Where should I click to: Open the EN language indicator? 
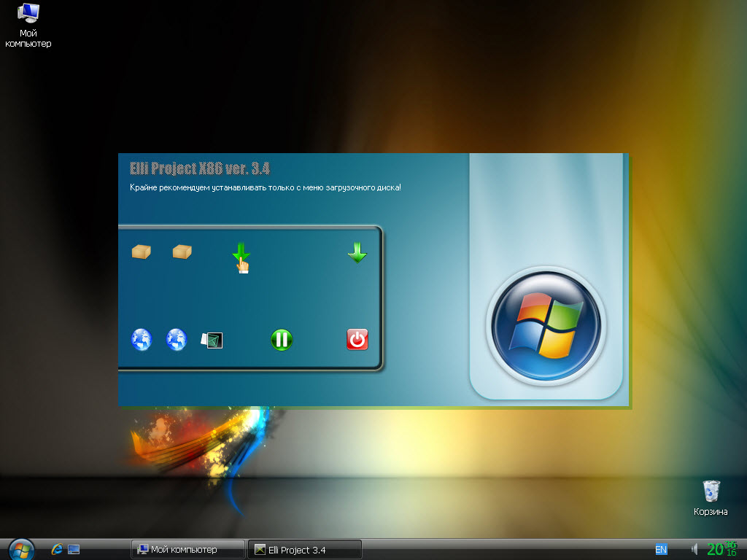click(661, 550)
